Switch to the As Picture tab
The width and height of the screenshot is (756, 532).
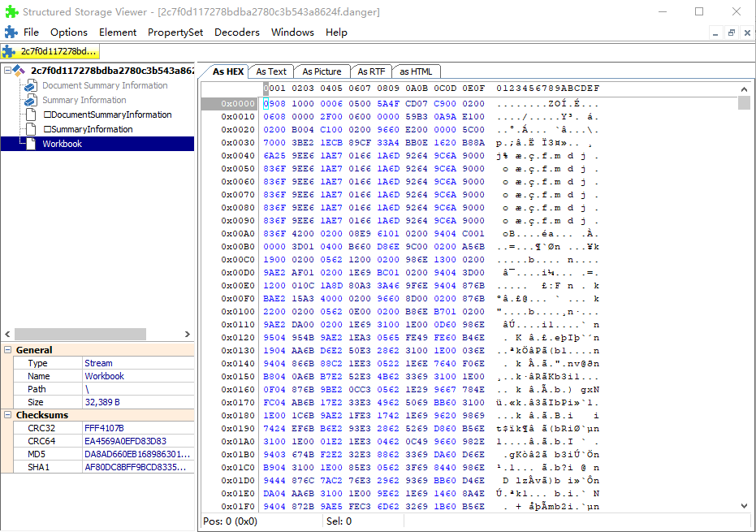[322, 71]
